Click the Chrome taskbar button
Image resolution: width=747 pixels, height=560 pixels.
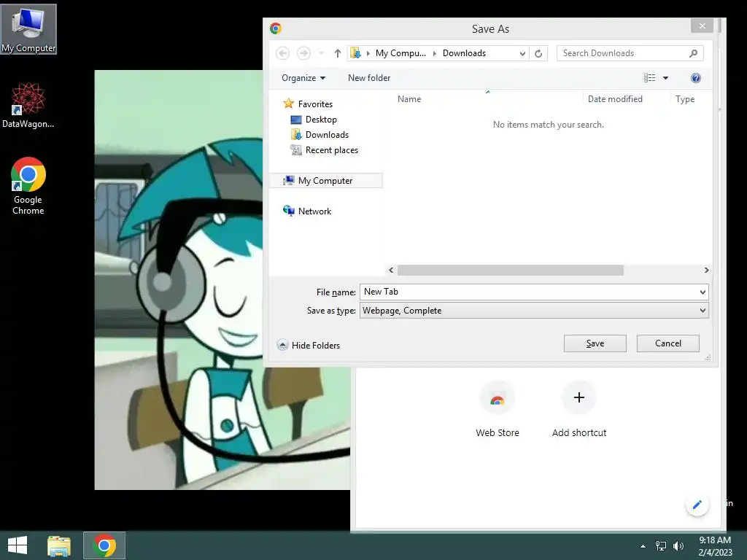104,545
